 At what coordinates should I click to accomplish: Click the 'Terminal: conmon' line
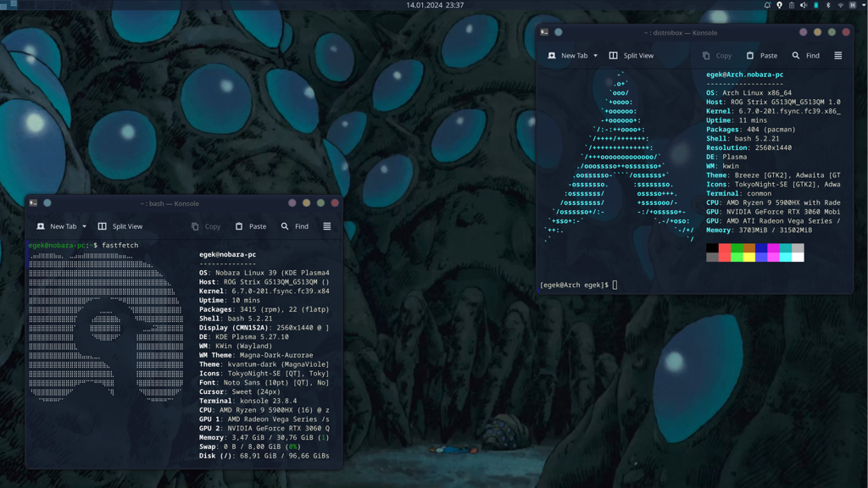click(739, 194)
